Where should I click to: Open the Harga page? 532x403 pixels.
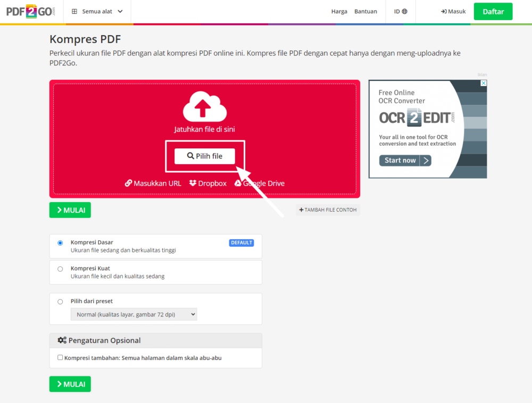pos(339,11)
